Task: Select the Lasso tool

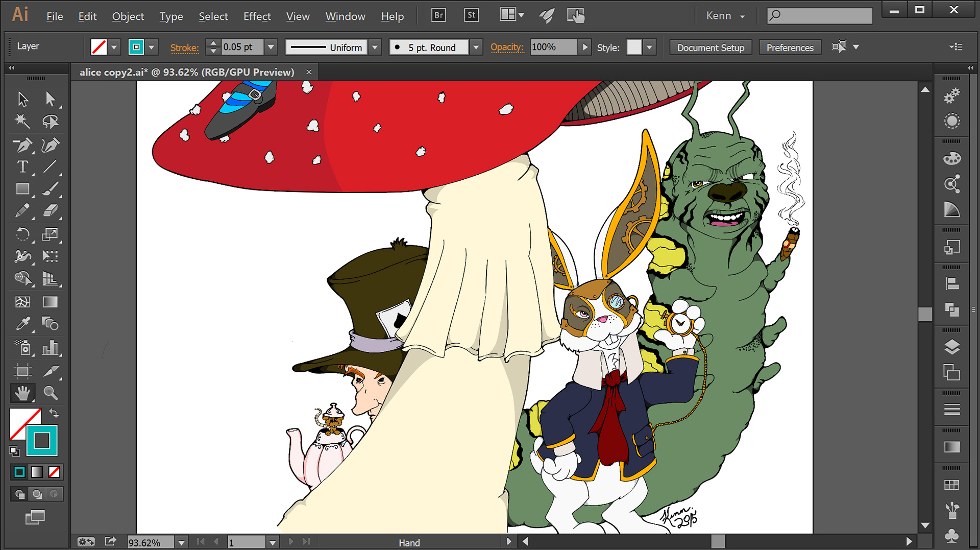Action: 50,122
